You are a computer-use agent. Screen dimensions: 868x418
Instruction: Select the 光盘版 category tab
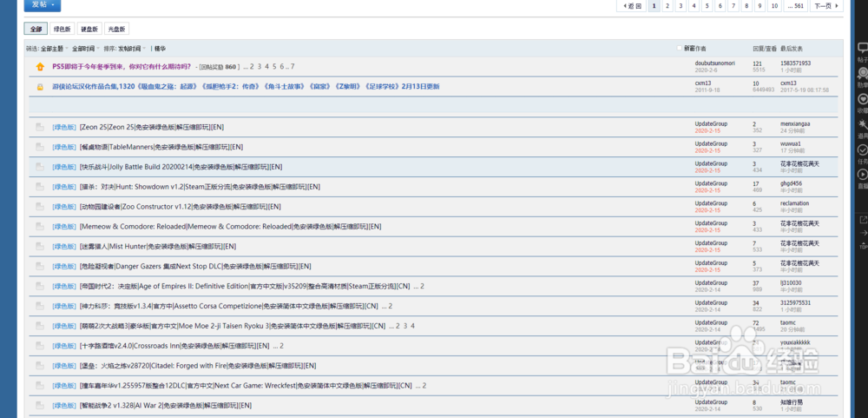point(116,29)
